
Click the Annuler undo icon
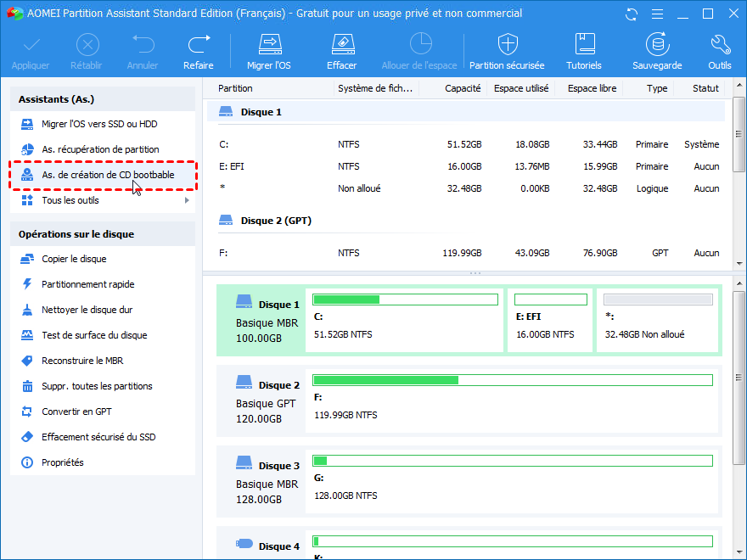(x=143, y=44)
